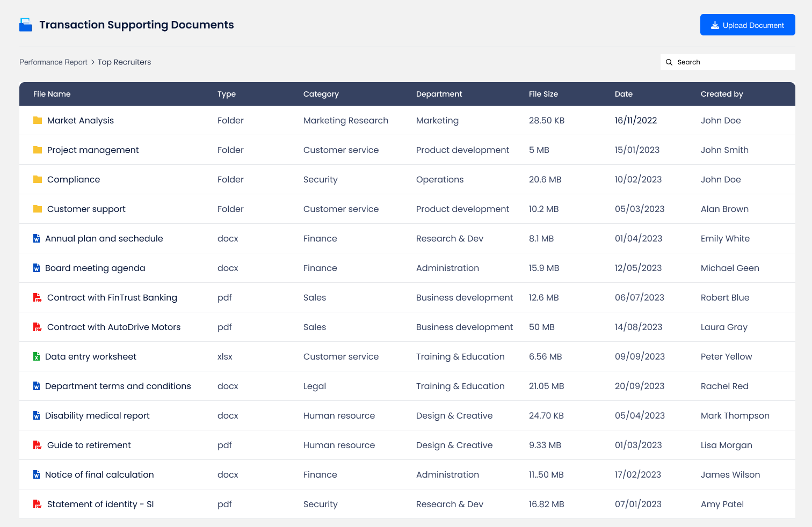Open Contract with AutoDrive Motors file
Image resolution: width=812 pixels, height=527 pixels.
point(114,327)
